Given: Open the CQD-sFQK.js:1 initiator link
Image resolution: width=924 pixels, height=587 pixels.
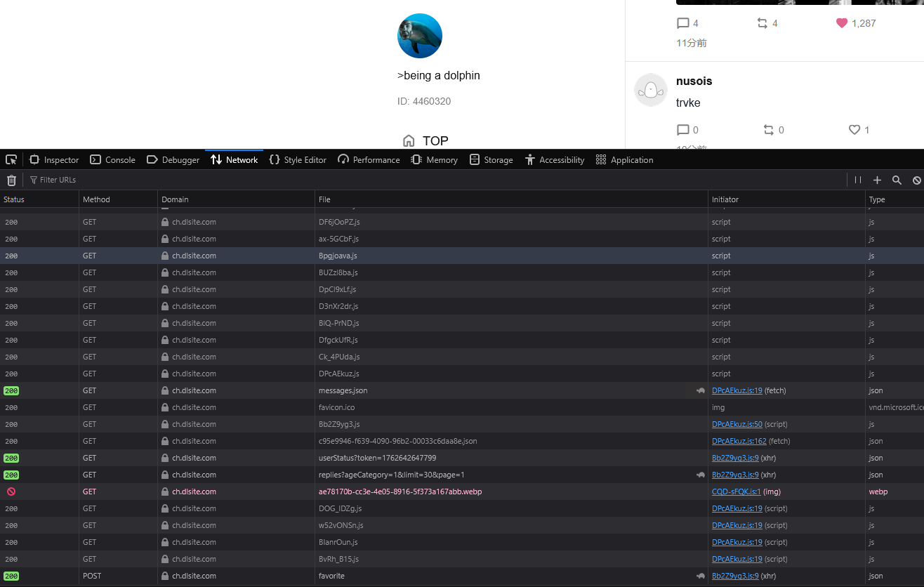Looking at the screenshot, I should pyautogui.click(x=736, y=492).
